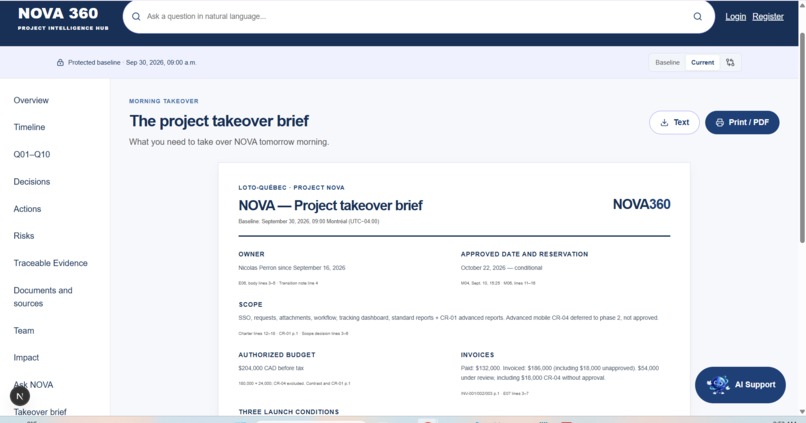Open Decisions in sidebar
Viewport: 806px width, 423px height.
pos(32,181)
